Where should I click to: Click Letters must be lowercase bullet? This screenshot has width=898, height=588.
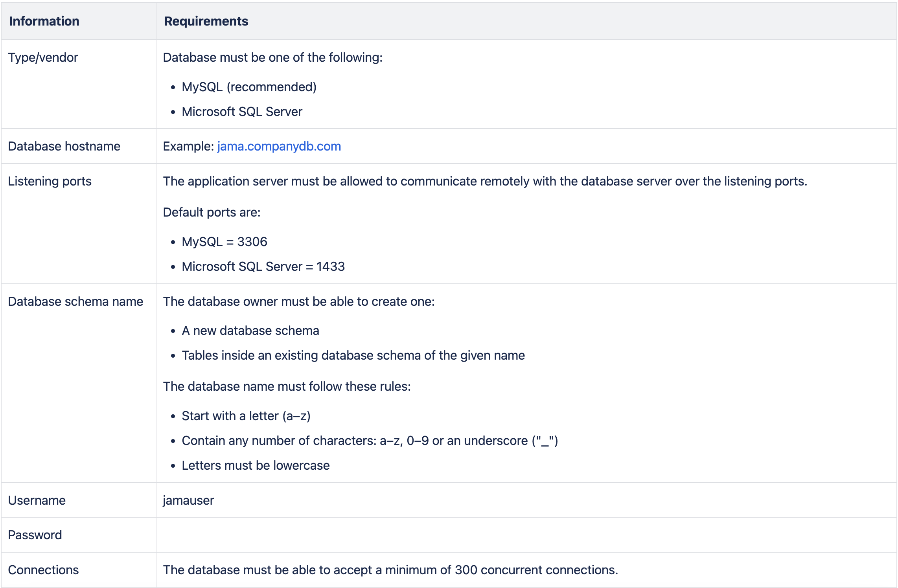click(x=256, y=465)
